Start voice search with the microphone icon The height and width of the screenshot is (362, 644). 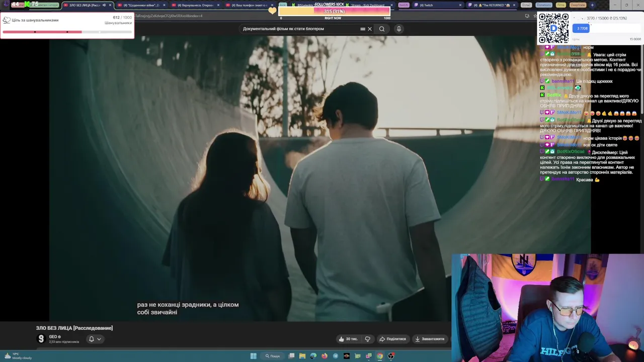coord(398,29)
